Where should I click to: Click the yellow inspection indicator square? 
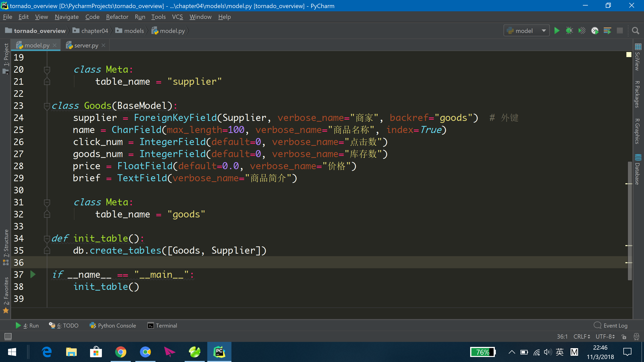629,55
